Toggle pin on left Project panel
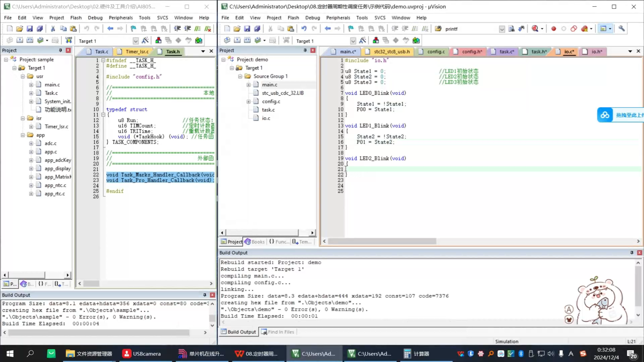The height and width of the screenshot is (362, 644). pyautogui.click(x=60, y=50)
